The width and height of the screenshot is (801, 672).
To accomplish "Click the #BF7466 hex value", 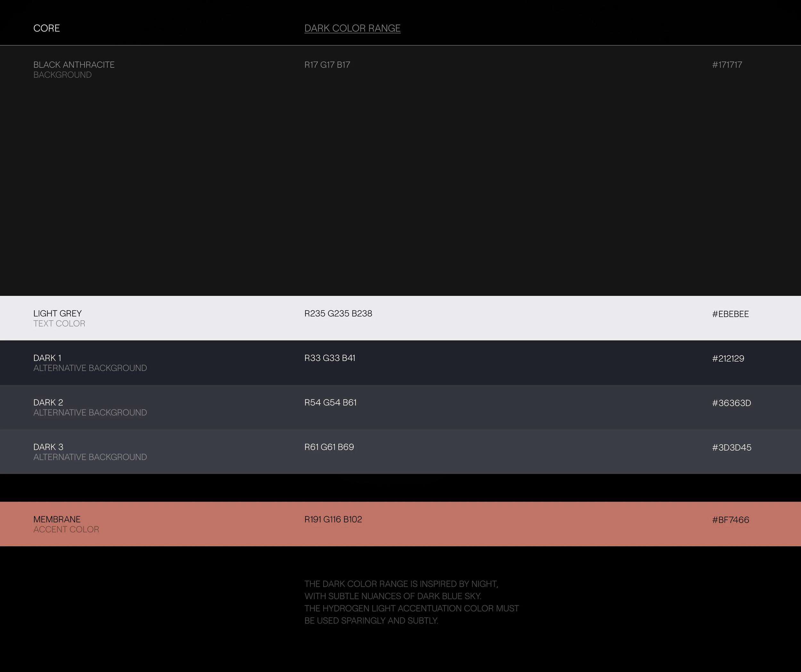I will pos(730,520).
